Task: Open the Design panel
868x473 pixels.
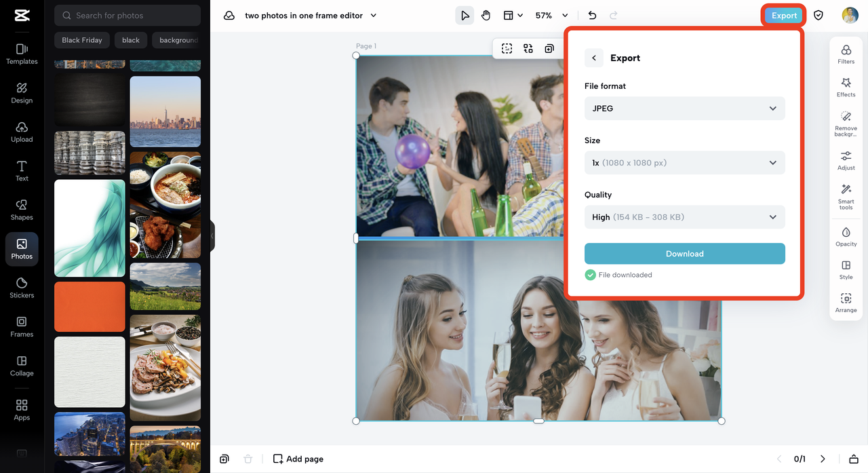Action: coord(22,93)
